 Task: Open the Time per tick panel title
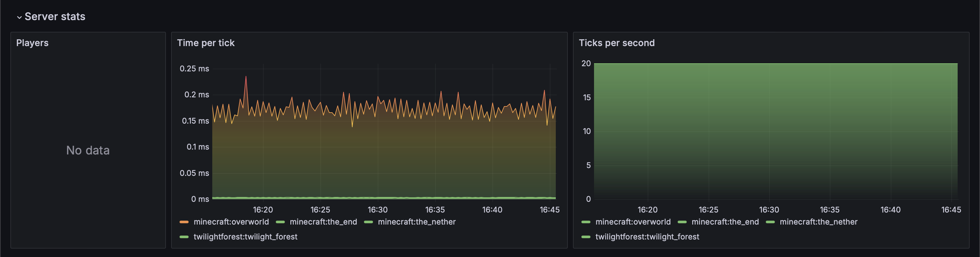pos(205,43)
